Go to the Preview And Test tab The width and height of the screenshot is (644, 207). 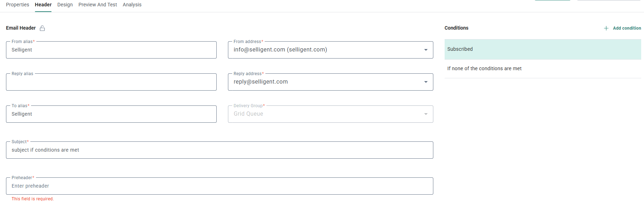point(98,5)
